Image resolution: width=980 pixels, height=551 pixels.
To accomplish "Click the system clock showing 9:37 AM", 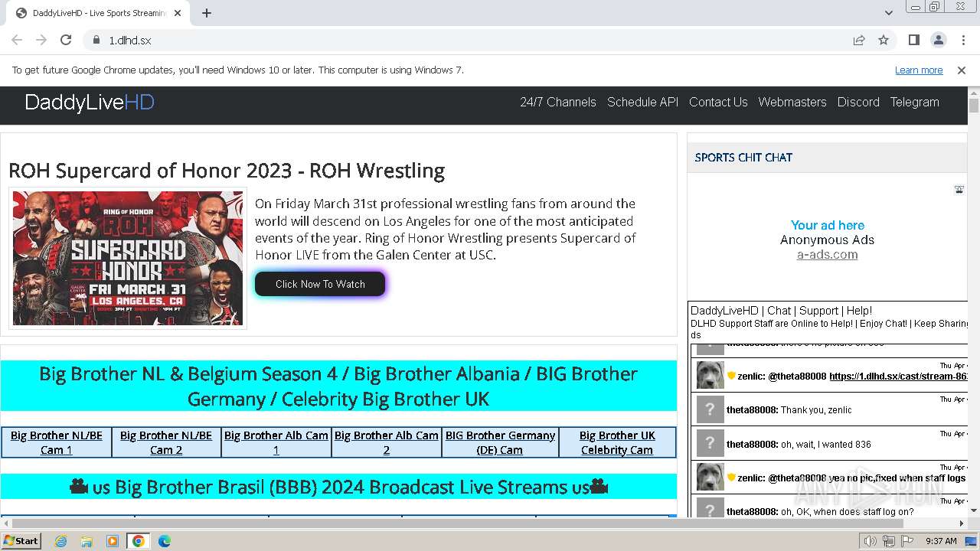I will (941, 541).
